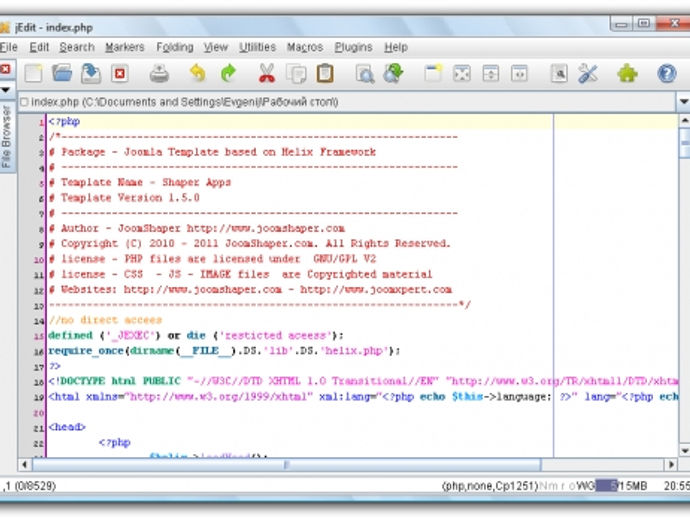Open the Search menu
The width and height of the screenshot is (690, 518).
point(77,47)
